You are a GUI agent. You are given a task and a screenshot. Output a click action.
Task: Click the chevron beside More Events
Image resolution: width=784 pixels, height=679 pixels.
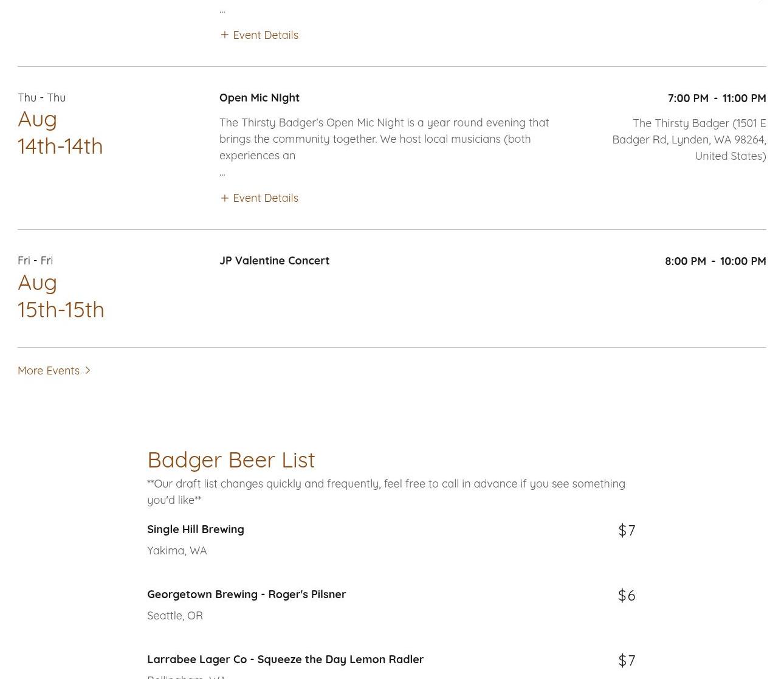tap(88, 370)
